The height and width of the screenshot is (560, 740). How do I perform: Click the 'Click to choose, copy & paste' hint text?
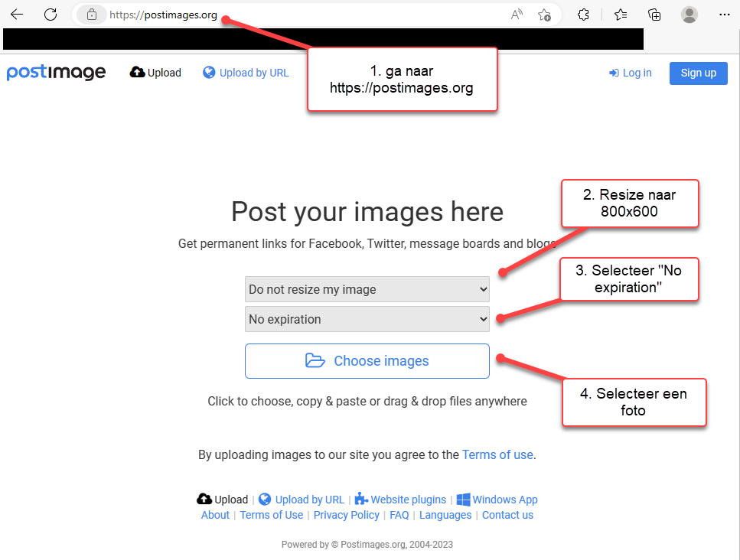367,402
